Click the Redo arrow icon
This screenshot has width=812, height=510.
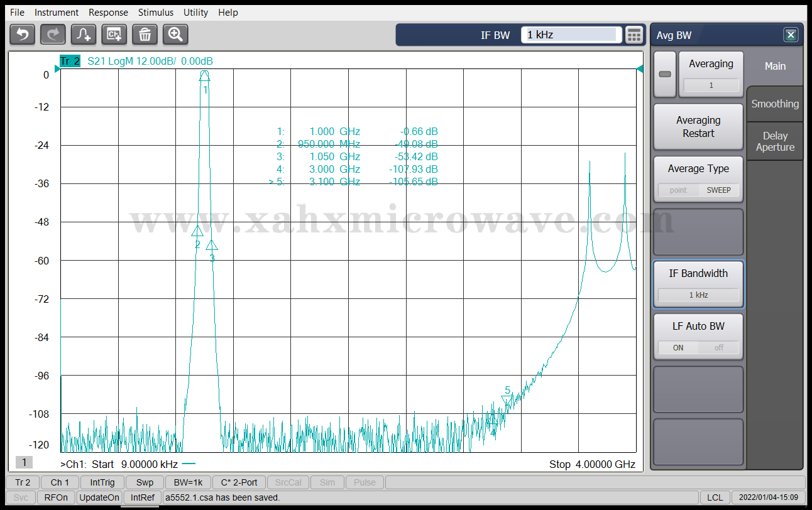coord(53,35)
